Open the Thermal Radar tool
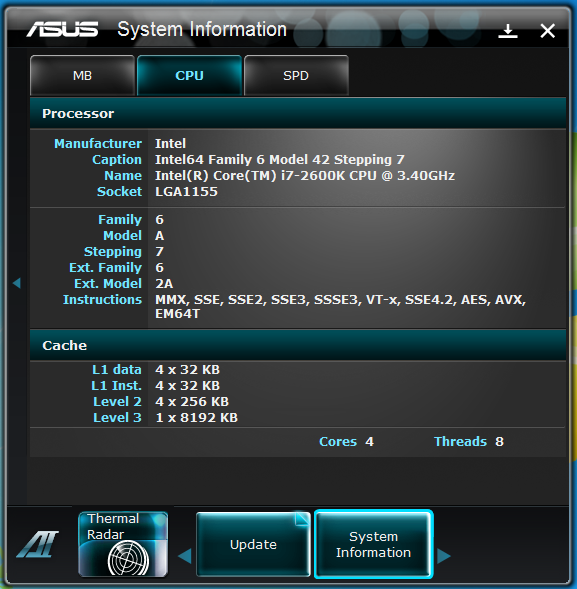Viewport: 577px width, 589px height. tap(123, 544)
